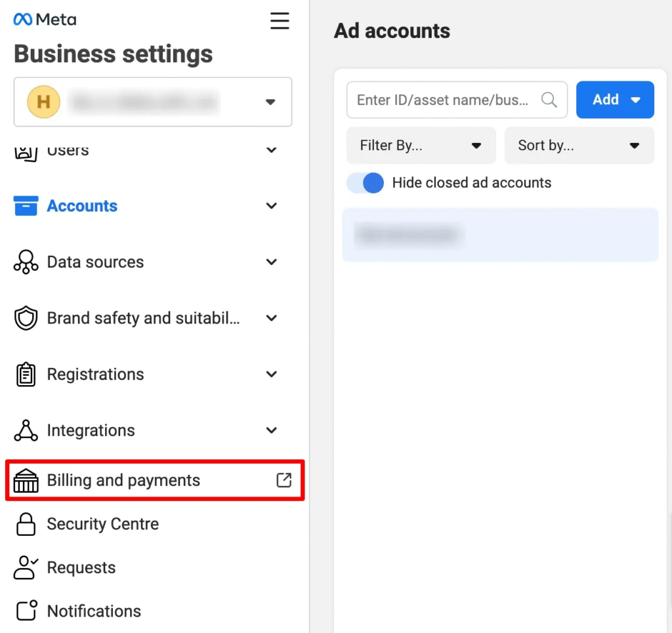
Task: Click the Integrations network icon
Action: click(x=26, y=430)
